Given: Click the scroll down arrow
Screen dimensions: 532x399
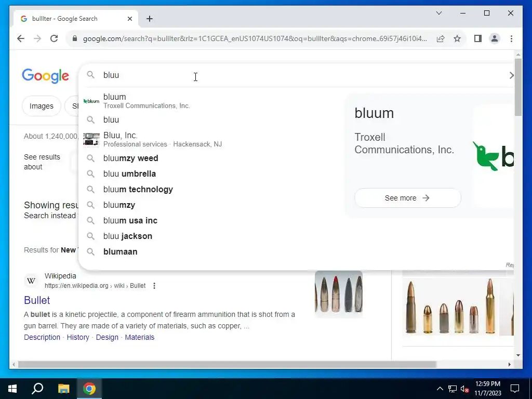Looking at the screenshot, I should click(518, 355).
